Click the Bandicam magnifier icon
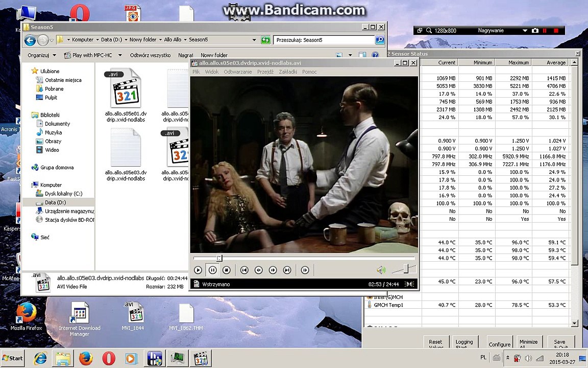 (429, 31)
